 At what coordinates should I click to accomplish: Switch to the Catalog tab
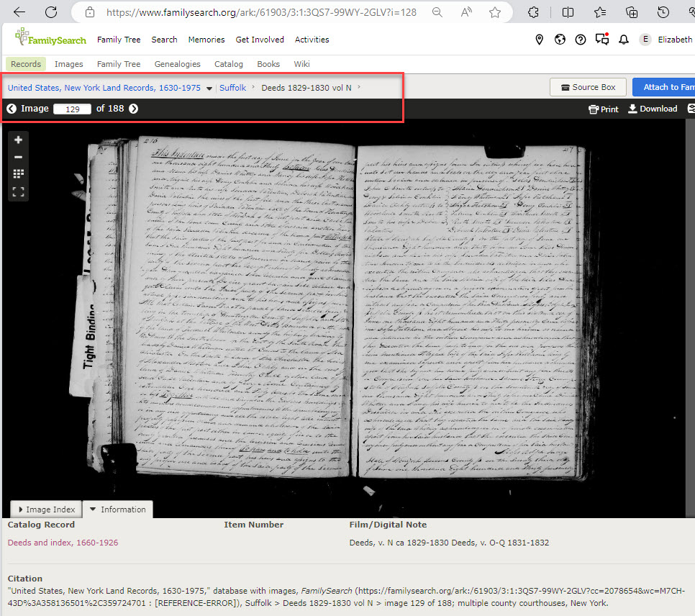click(x=228, y=64)
